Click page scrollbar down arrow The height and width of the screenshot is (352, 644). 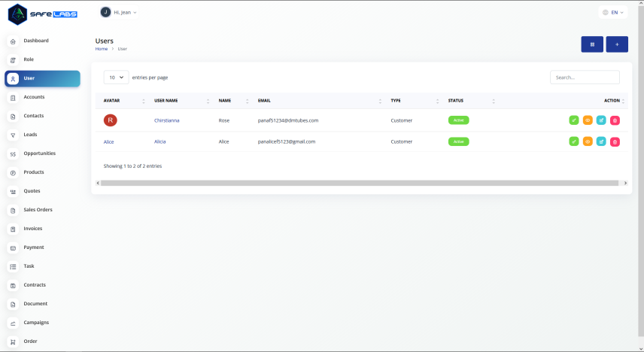[x=641, y=349]
